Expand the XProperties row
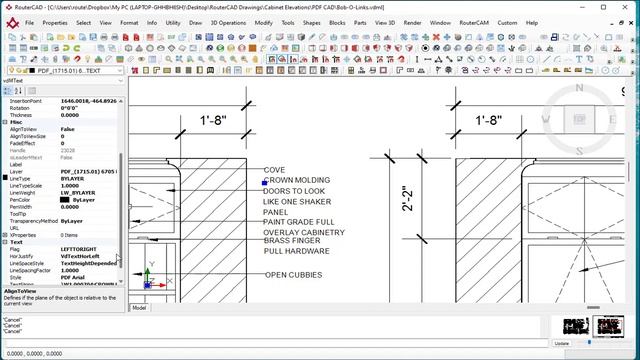Screen dimensions: 640x360 pos(5,235)
